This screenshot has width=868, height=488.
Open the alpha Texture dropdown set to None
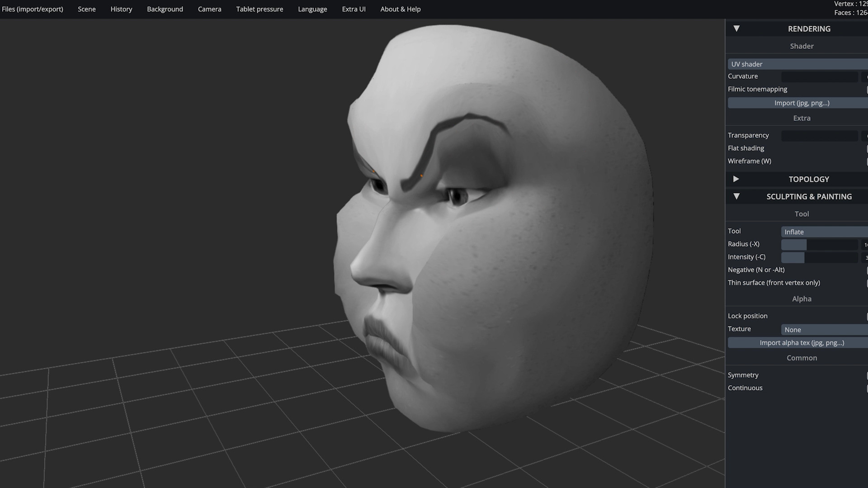(824, 330)
